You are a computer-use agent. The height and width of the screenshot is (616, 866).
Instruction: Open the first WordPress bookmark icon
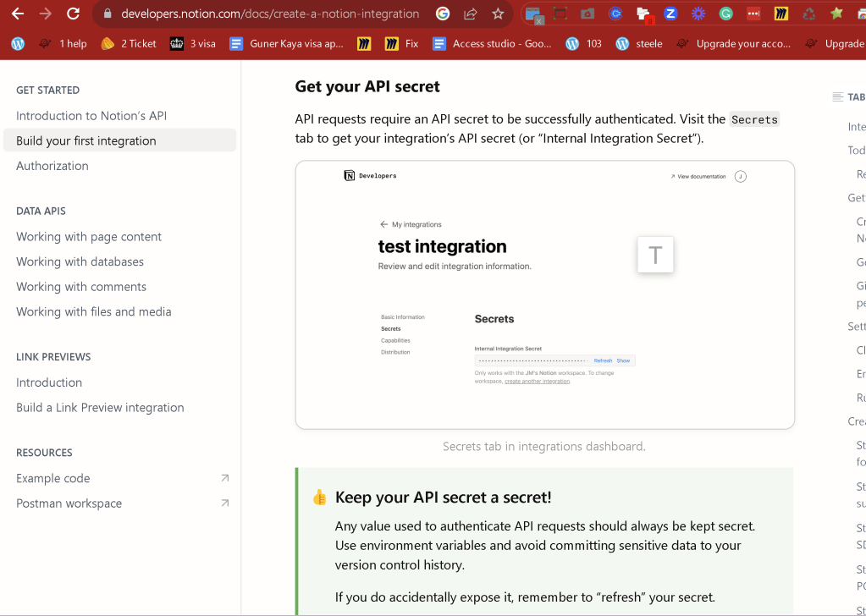pos(18,44)
